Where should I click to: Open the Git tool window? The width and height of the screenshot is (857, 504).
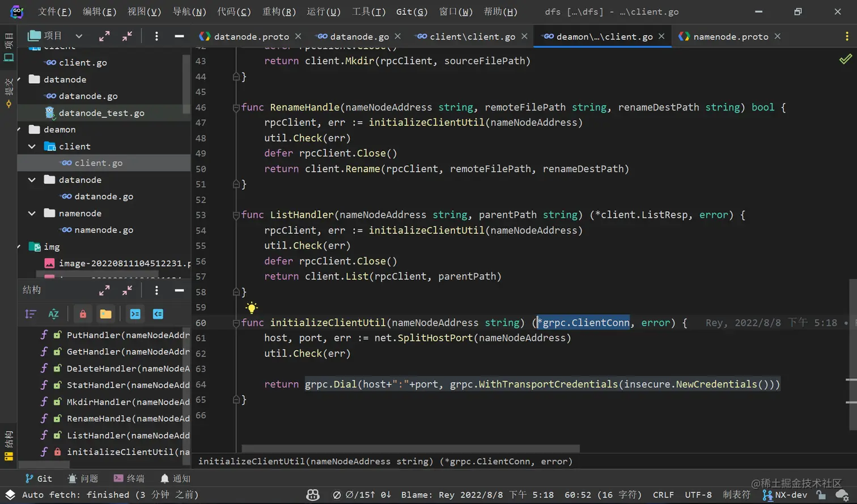tap(39, 479)
